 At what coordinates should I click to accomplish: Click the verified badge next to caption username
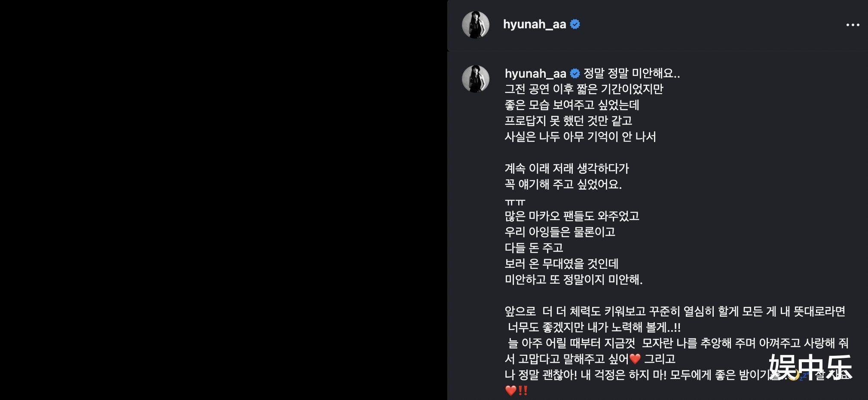click(575, 73)
